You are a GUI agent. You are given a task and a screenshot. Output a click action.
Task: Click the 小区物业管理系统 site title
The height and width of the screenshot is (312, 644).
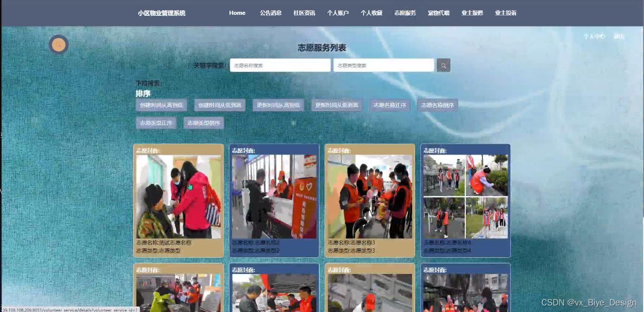(x=162, y=13)
